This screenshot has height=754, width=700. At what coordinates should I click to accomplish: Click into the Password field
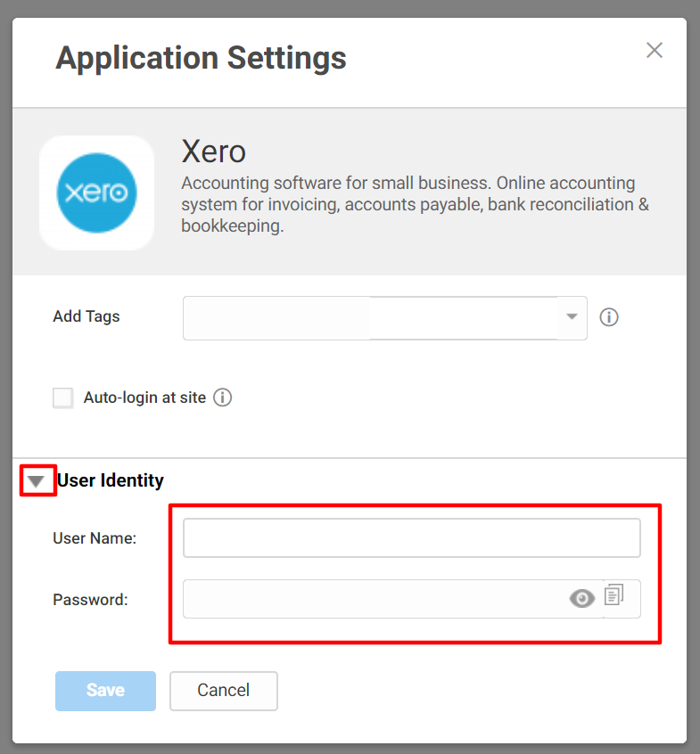tap(375, 599)
